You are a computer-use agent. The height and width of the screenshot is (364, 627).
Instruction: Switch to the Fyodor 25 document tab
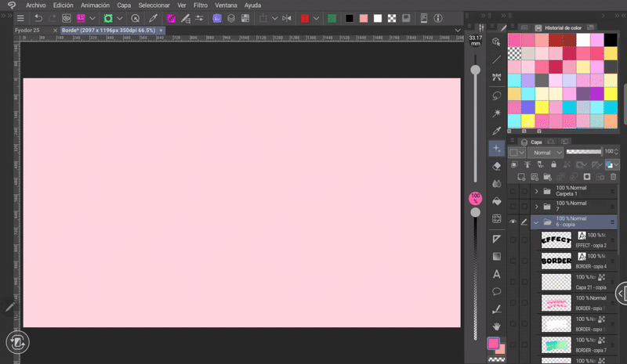pos(27,30)
